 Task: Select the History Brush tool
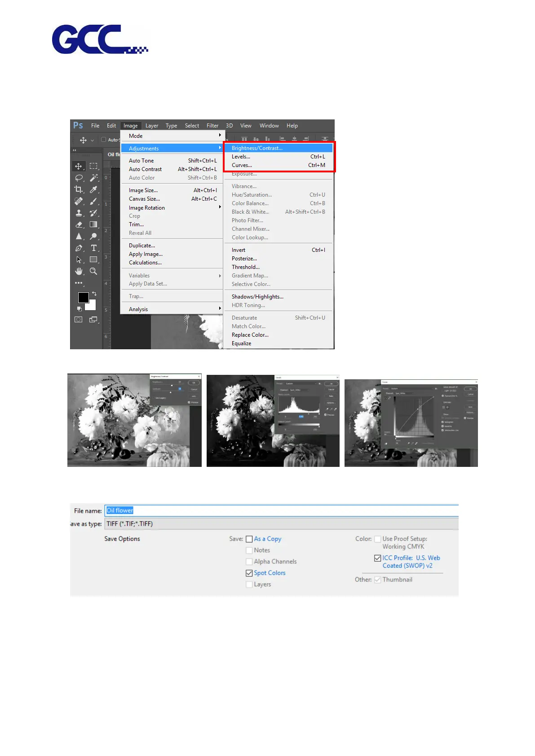tap(93, 213)
